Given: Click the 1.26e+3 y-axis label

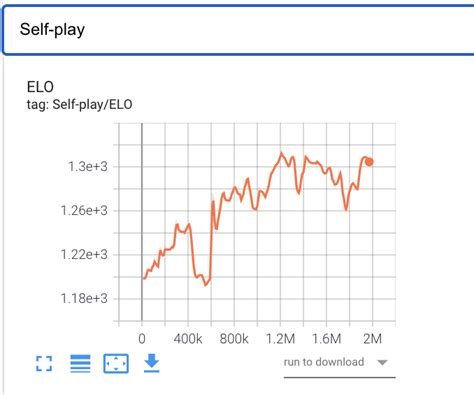Looking at the screenshot, I should (x=84, y=210).
